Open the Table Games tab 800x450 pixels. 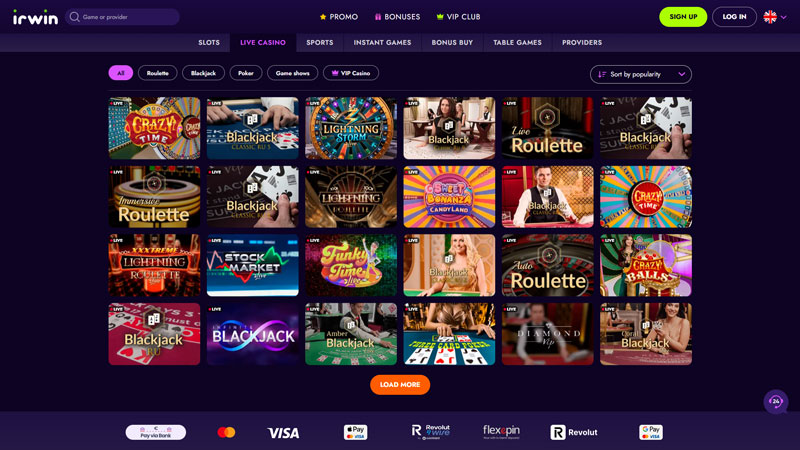[x=517, y=42]
